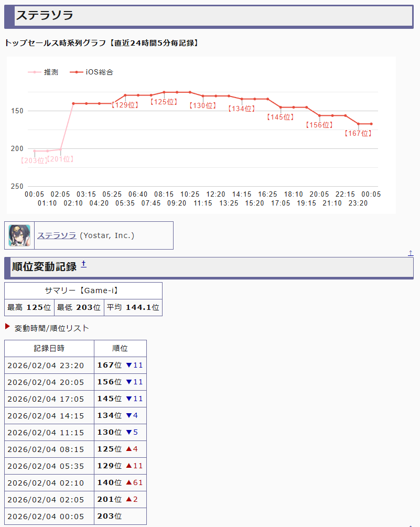Collapse the 変動時間/順位リスト section
The height and width of the screenshot is (527, 420).
(x=51, y=328)
